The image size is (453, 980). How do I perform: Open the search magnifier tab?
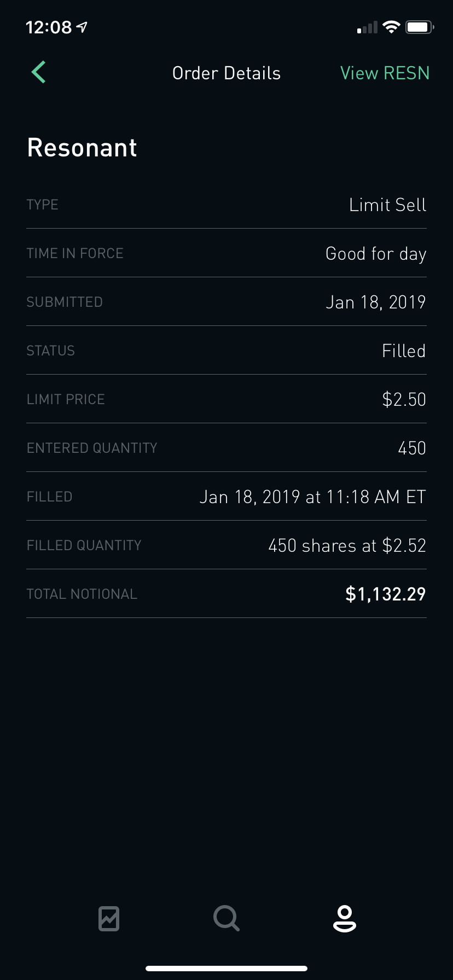pyautogui.click(x=226, y=918)
